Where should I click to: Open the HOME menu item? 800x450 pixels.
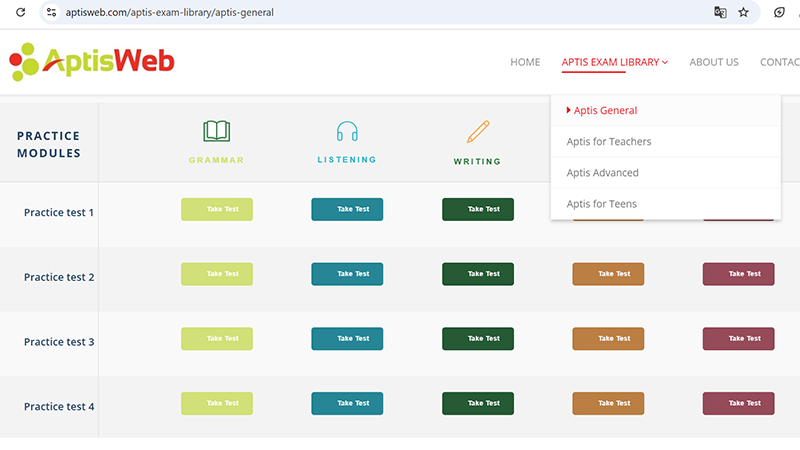click(x=525, y=62)
